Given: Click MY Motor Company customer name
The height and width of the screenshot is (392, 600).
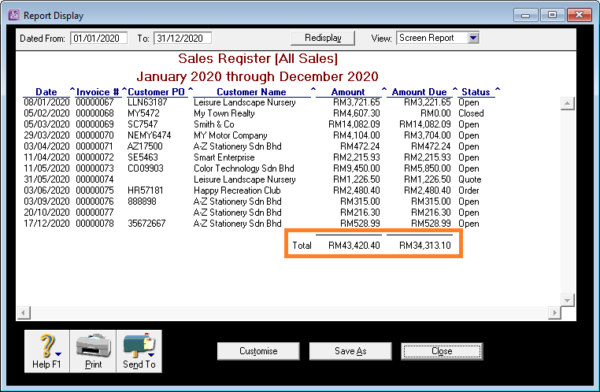Looking at the screenshot, I should coord(230,136).
